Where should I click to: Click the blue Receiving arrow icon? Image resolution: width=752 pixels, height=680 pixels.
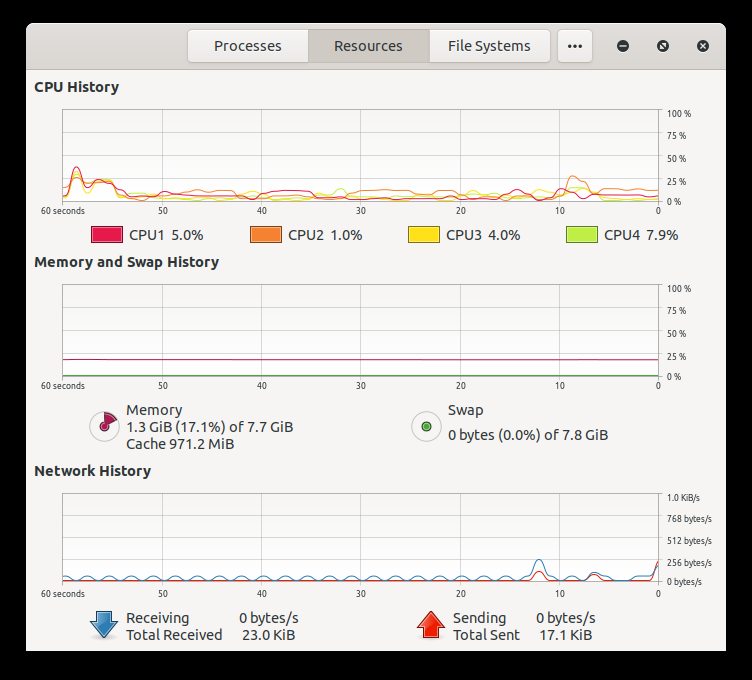pyautogui.click(x=104, y=625)
